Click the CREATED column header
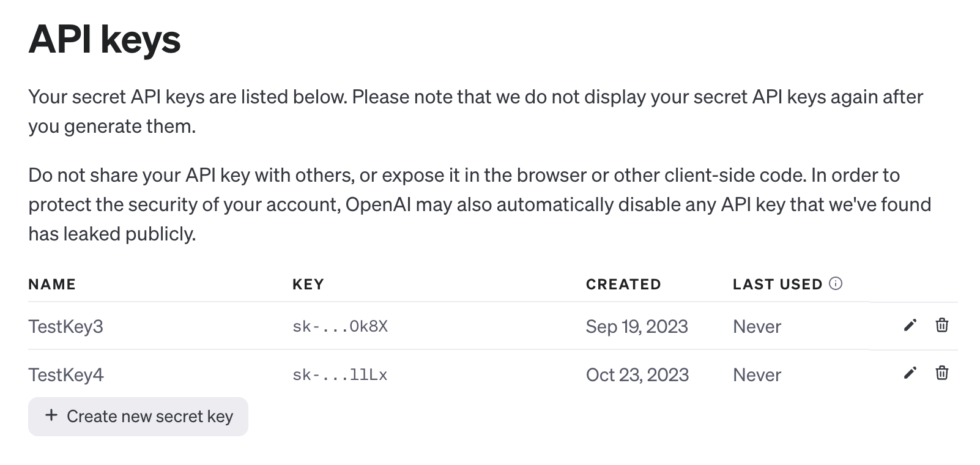 coord(623,285)
